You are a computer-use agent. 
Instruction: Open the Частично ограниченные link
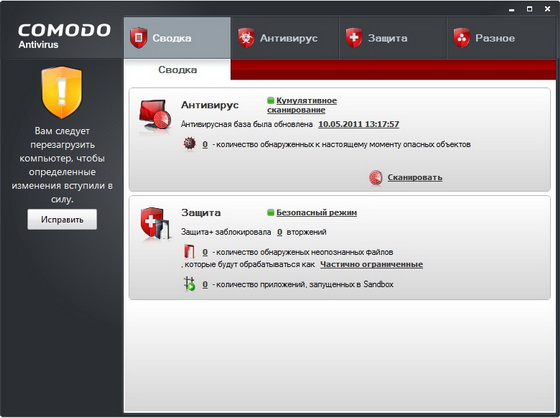371,264
